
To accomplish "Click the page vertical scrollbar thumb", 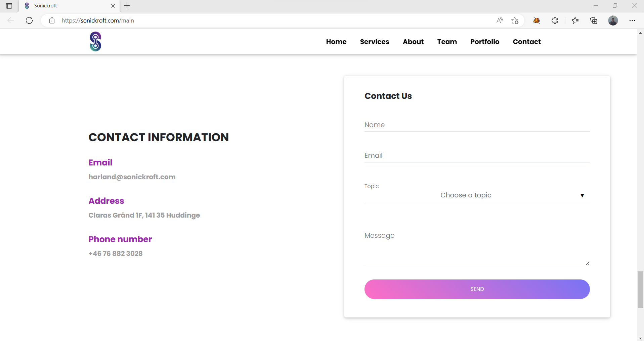I will point(640,289).
